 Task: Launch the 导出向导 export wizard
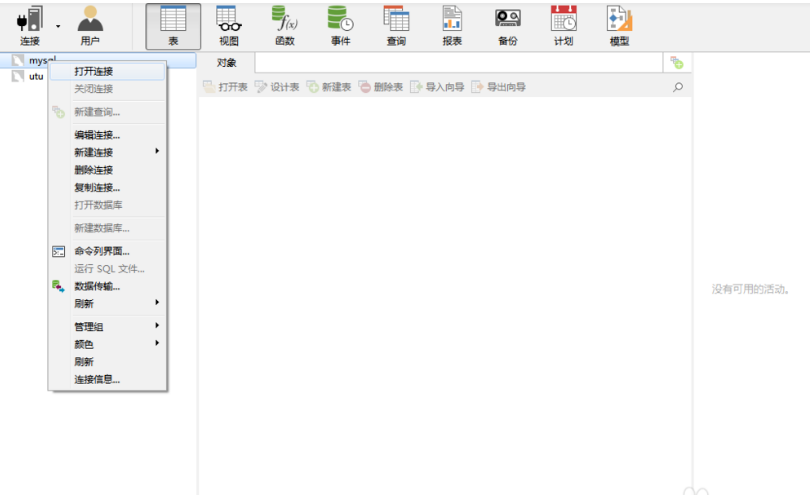[499, 87]
